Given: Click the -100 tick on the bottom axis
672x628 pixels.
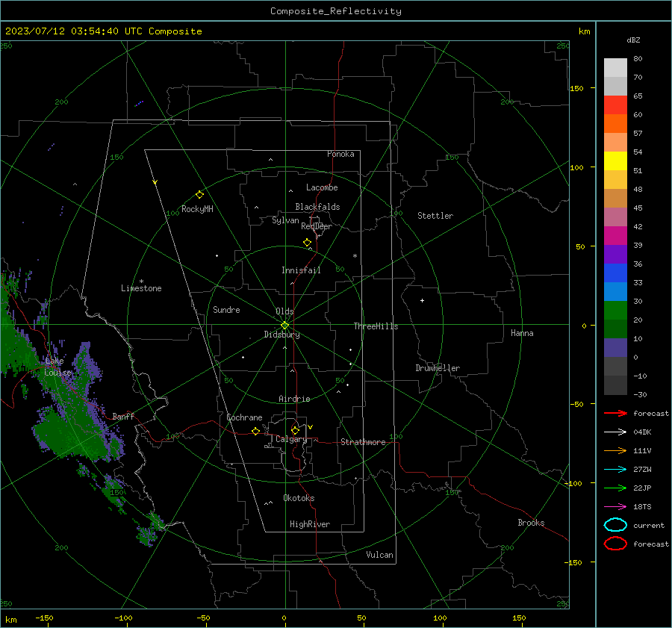Looking at the screenshot, I should pos(123,618).
